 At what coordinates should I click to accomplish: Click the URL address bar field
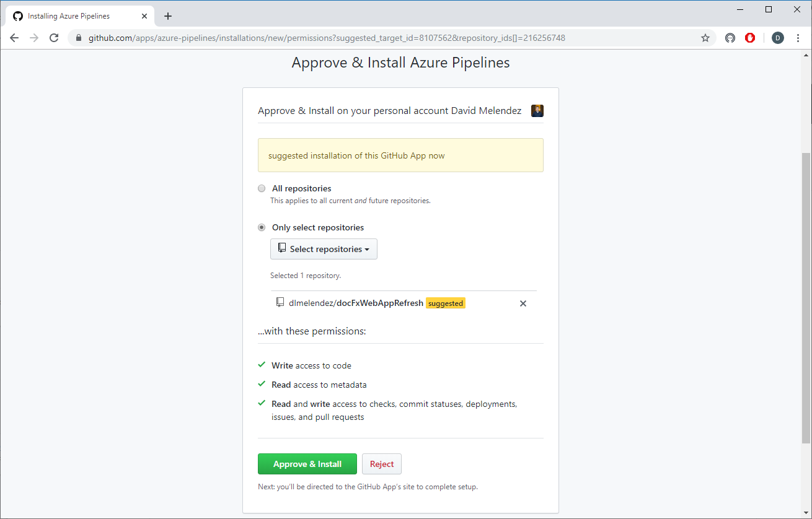[372, 38]
